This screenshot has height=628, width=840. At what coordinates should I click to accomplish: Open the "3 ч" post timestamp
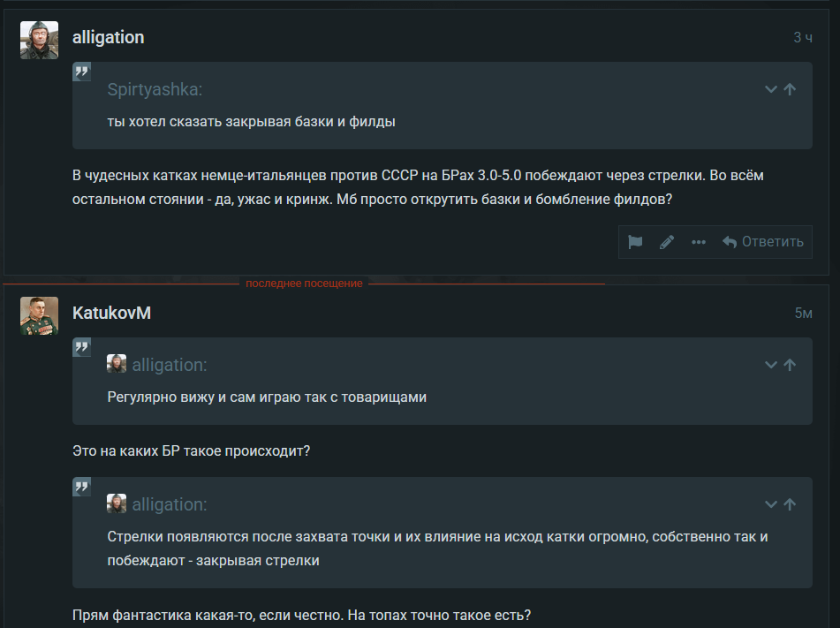tap(802, 37)
